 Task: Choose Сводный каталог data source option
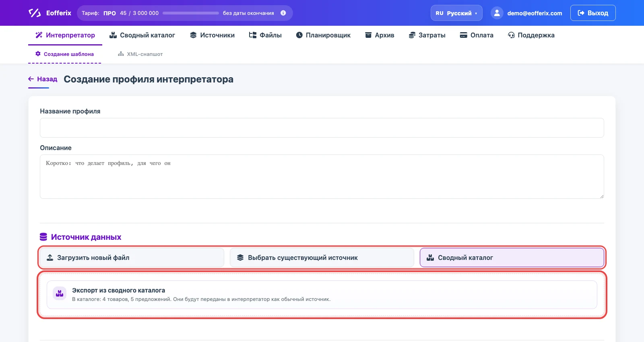[x=512, y=258]
